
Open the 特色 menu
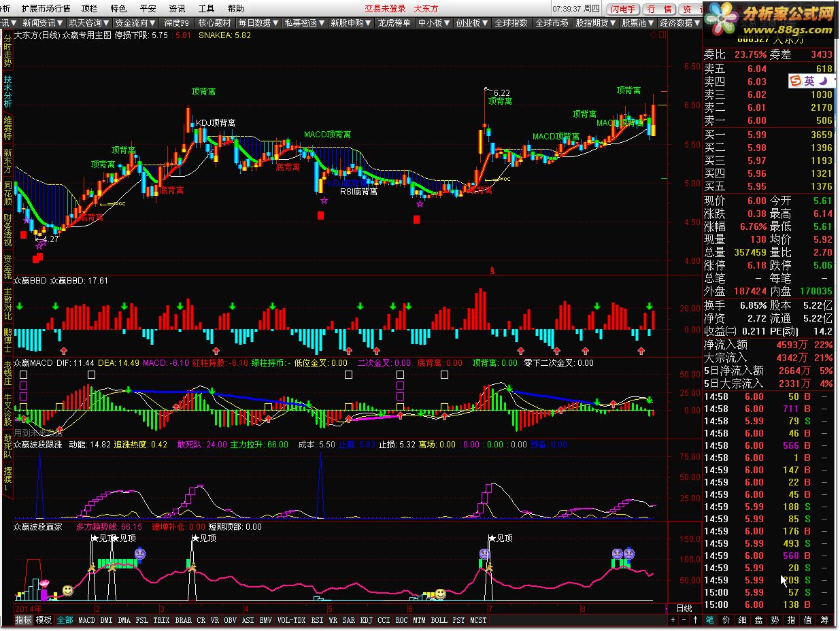pyautogui.click(x=118, y=8)
